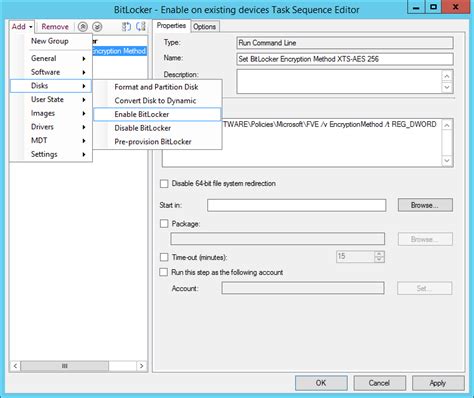Open the Disks submenu entry
Image resolution: width=474 pixels, height=398 pixels.
[51, 86]
